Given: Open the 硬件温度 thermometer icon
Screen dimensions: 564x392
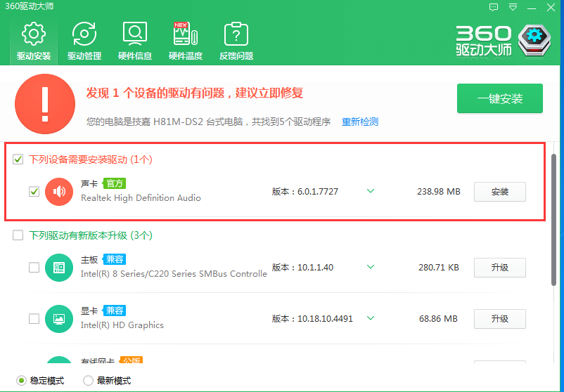Looking at the screenshot, I should (186, 34).
